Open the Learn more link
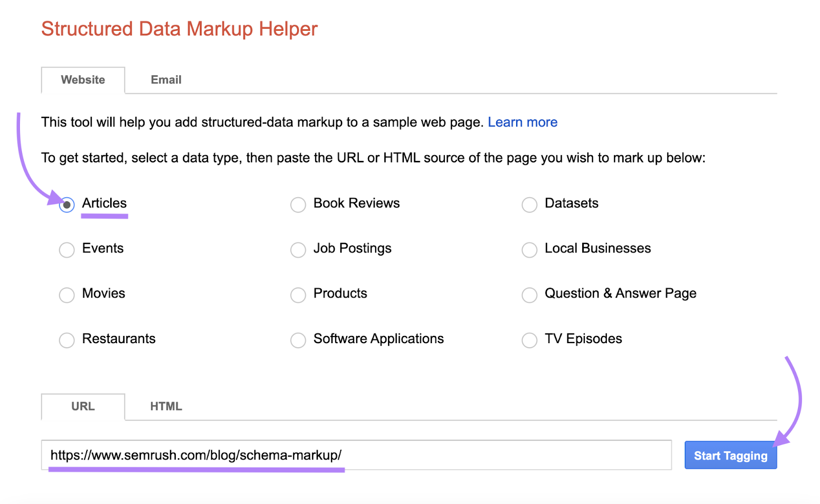820x504 pixels. 523,122
